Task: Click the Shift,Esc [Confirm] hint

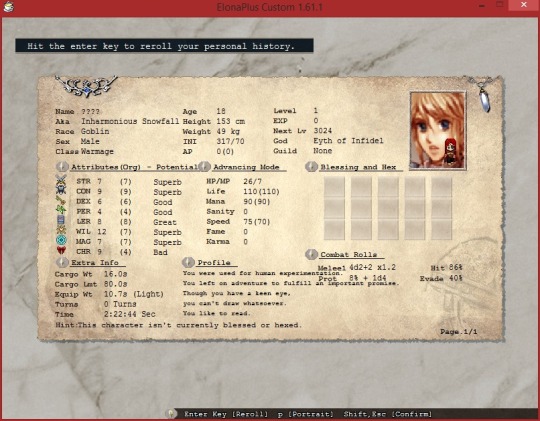Action: click(387, 414)
